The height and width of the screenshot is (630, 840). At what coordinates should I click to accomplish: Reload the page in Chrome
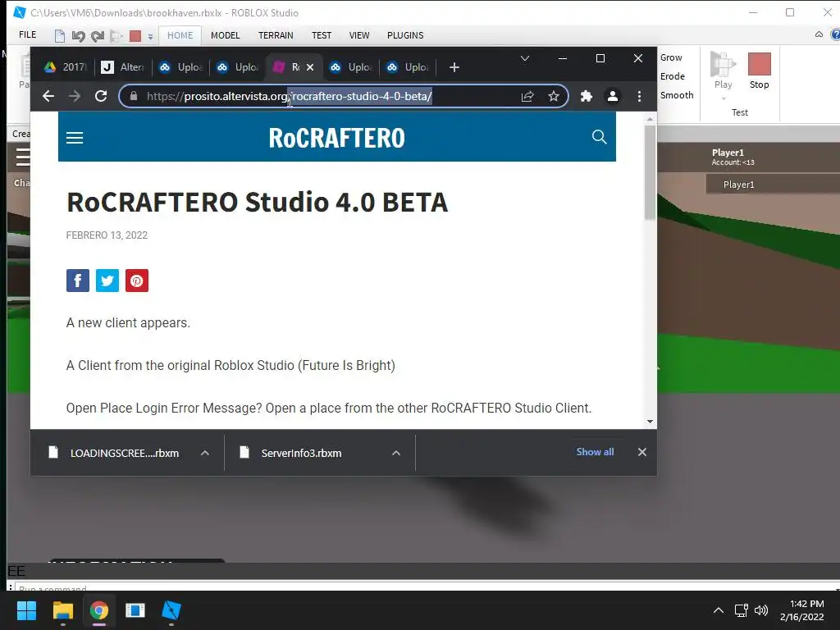[x=101, y=96]
